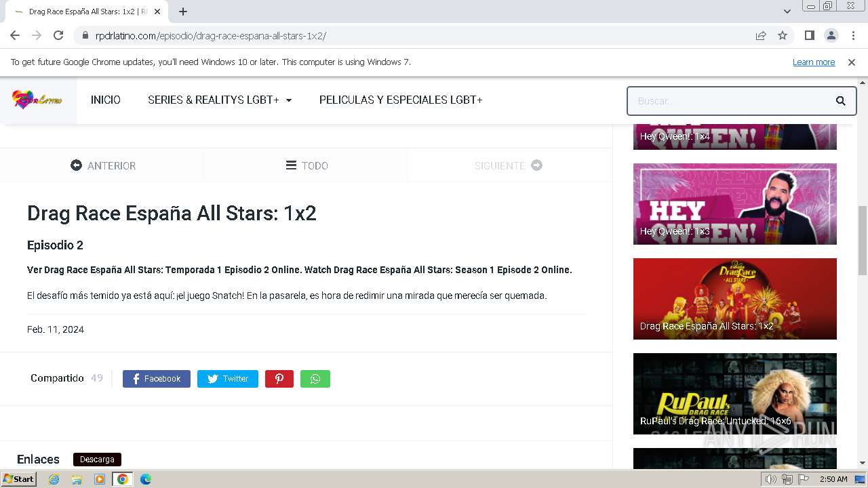The width and height of the screenshot is (868, 488).
Task: Open the media player taskbar icon
Action: (100, 479)
